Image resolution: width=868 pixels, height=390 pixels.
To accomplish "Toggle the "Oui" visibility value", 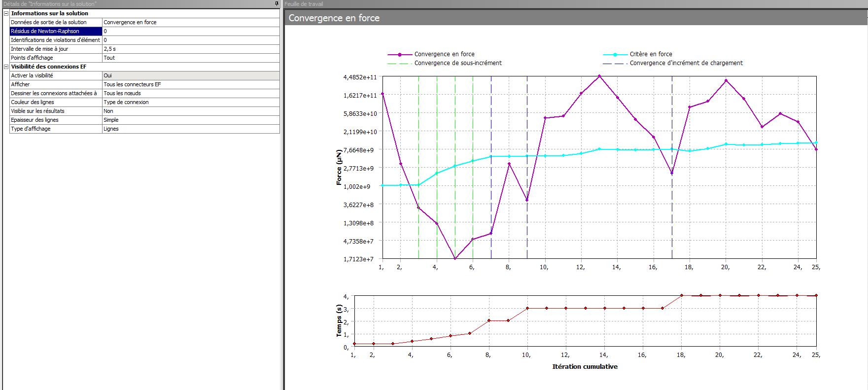I will [x=191, y=75].
